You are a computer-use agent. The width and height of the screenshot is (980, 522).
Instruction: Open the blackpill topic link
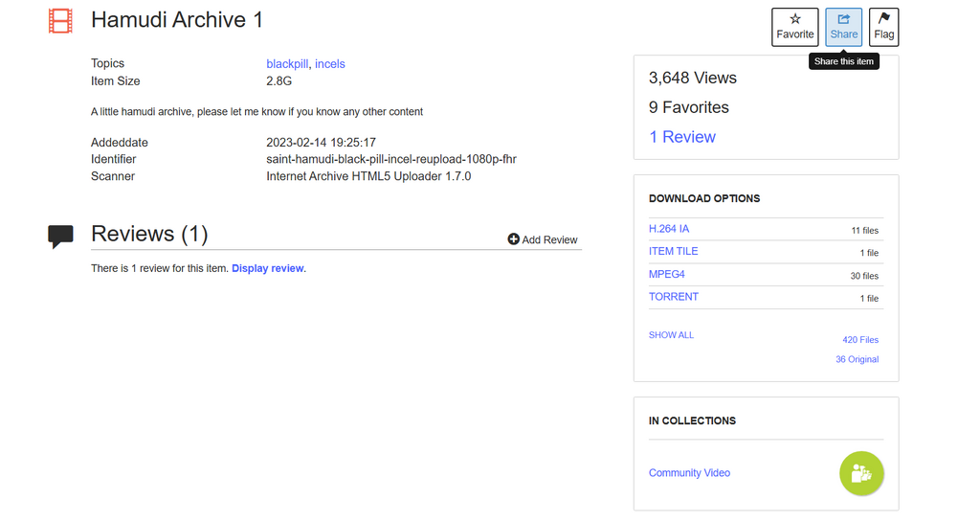(287, 64)
